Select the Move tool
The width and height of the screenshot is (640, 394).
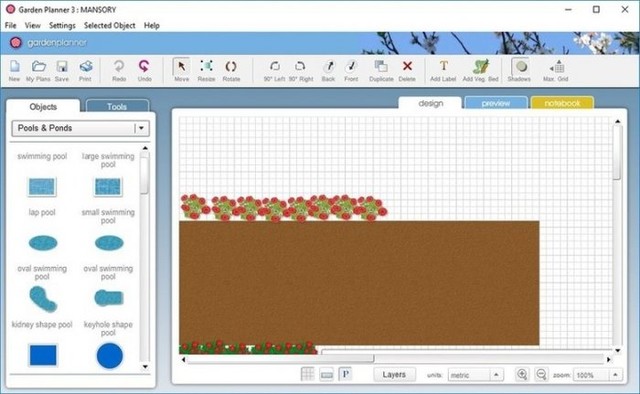(181, 70)
